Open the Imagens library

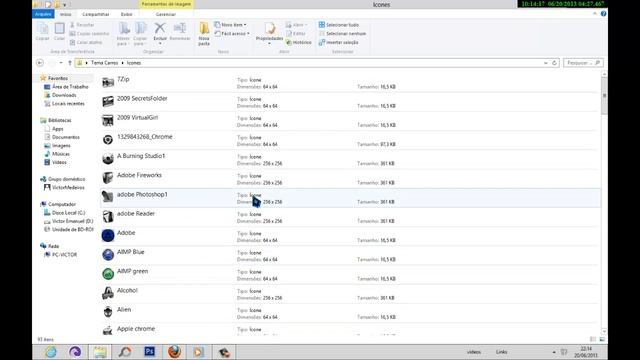point(61,146)
